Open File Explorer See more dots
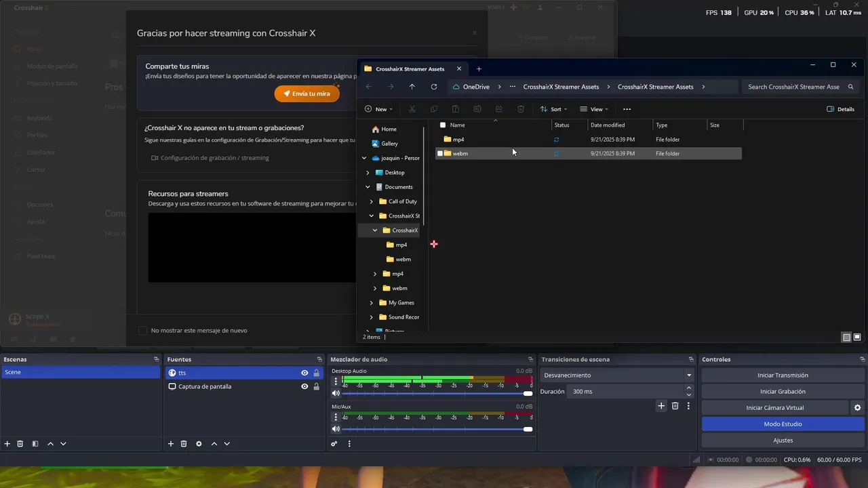868x488 pixels. pyautogui.click(x=627, y=109)
